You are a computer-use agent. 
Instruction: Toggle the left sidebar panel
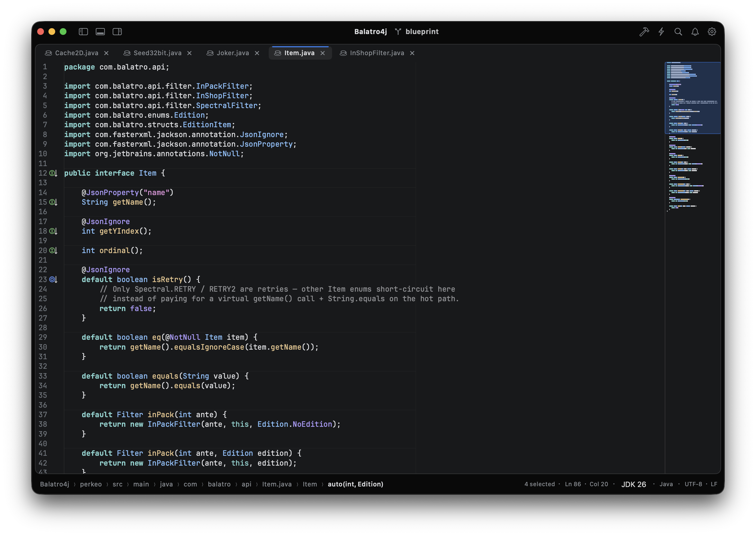point(83,32)
